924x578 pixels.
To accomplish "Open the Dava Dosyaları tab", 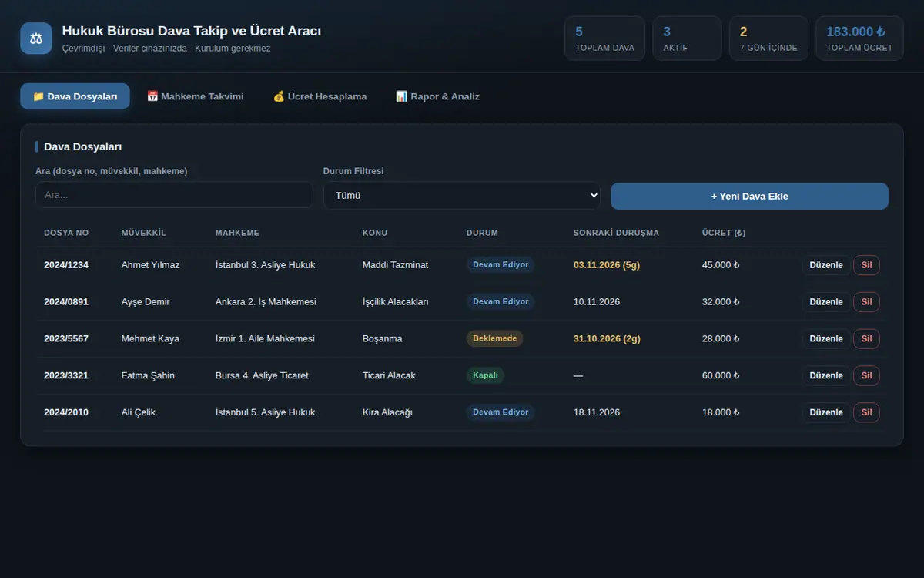I will [x=75, y=96].
